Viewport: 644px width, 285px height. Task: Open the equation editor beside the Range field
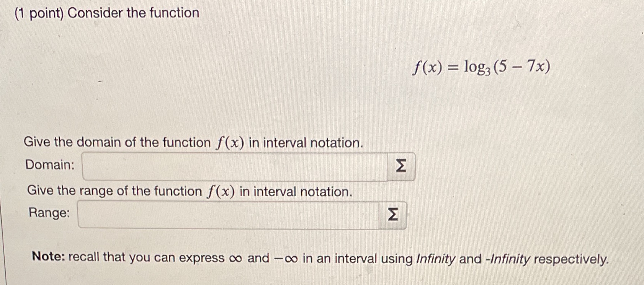point(392,215)
